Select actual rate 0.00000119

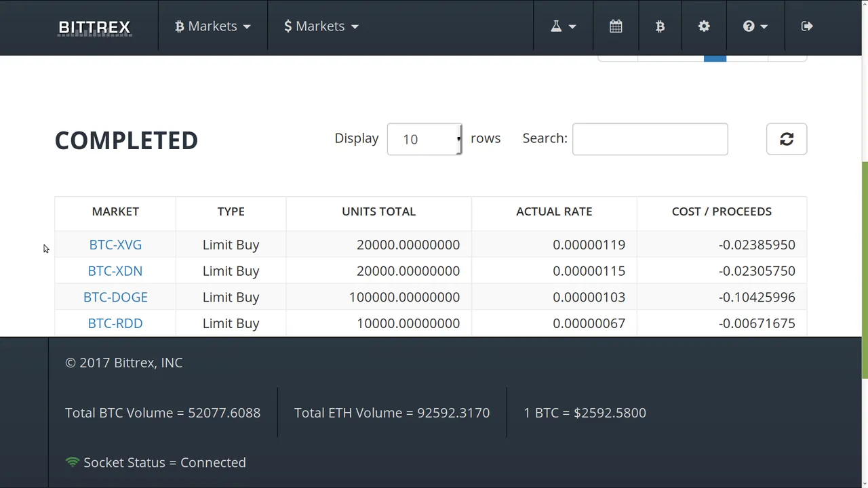pyautogui.click(x=589, y=245)
